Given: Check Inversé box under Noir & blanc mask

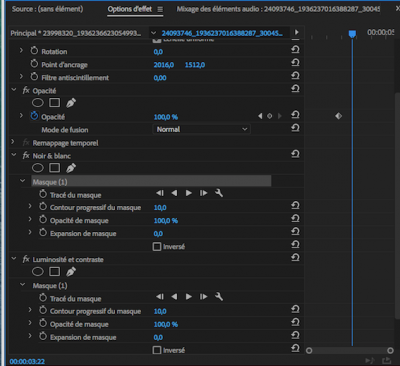Looking at the screenshot, I should 157,247.
